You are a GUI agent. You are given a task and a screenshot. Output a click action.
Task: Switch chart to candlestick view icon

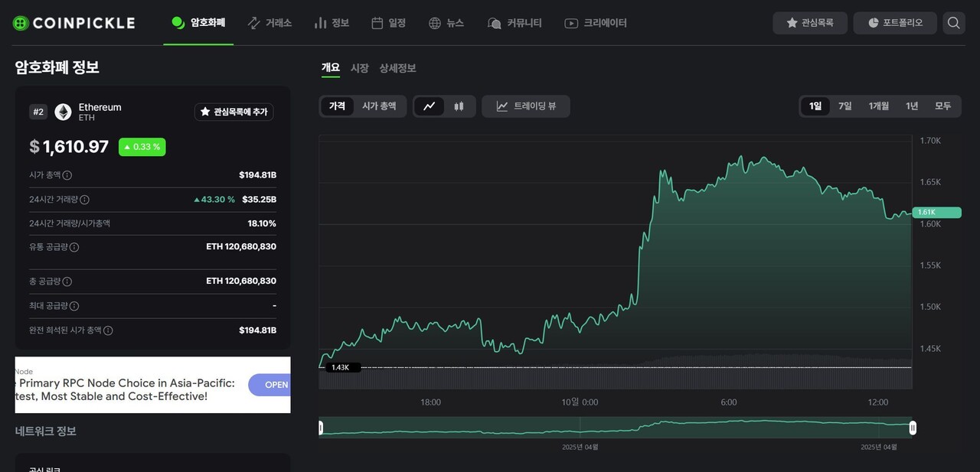(x=459, y=106)
